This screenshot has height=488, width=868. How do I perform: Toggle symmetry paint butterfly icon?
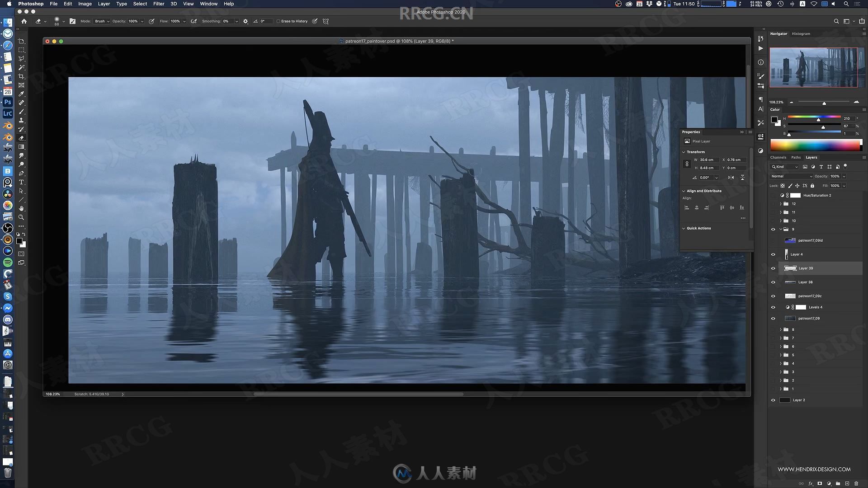[325, 21]
